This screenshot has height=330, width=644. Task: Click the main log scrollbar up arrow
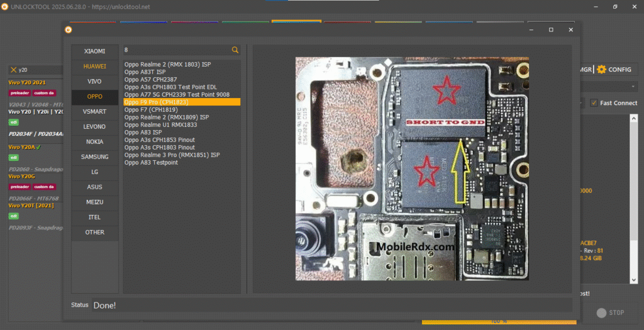(634, 118)
